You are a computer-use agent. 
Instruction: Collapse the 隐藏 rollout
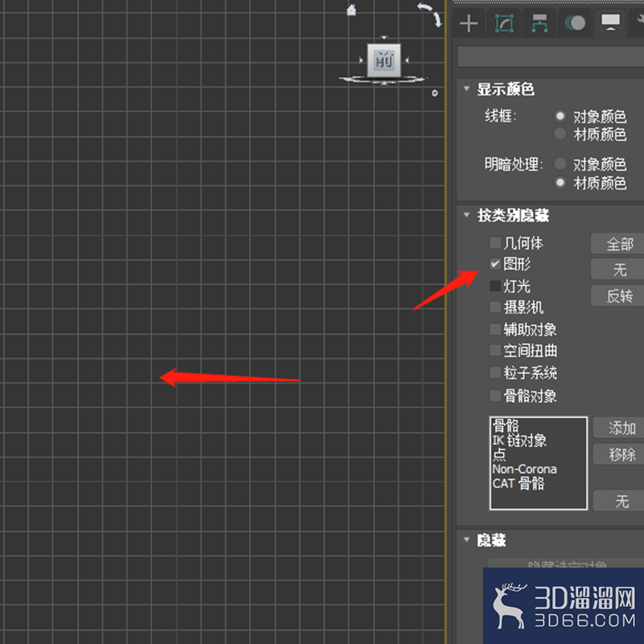coord(467,539)
